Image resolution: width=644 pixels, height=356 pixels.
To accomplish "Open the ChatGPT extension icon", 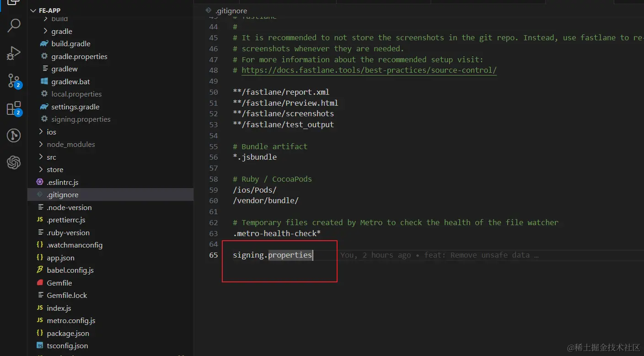I will tap(14, 162).
